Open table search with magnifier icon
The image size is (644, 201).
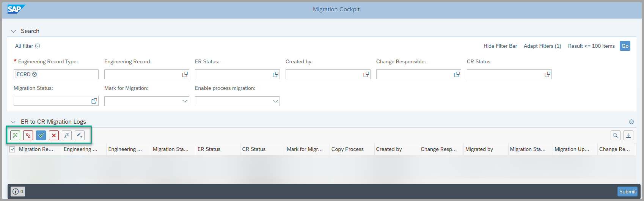pos(616,135)
